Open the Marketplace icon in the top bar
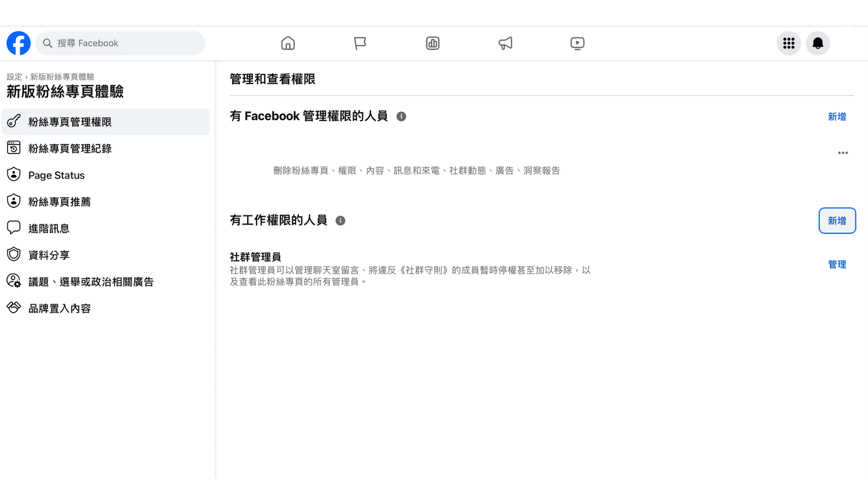Viewport: 868px width, 488px height. click(433, 43)
